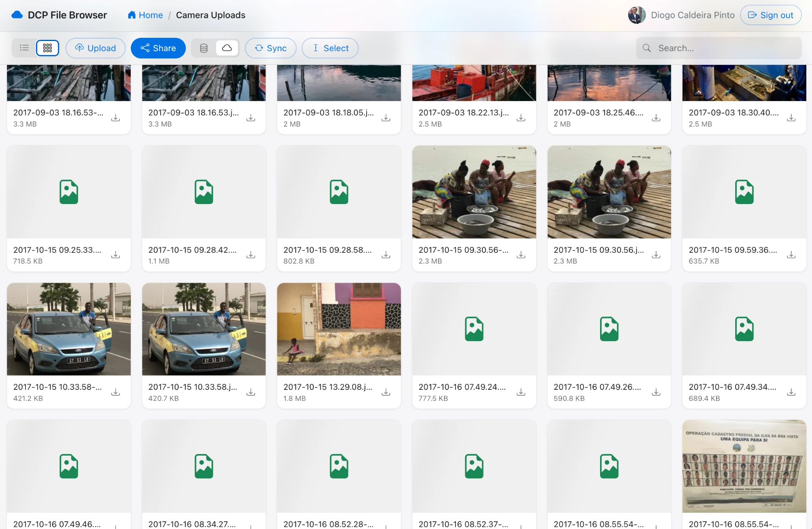Download the 718.5 KB image file
The width and height of the screenshot is (812, 529).
click(116, 255)
